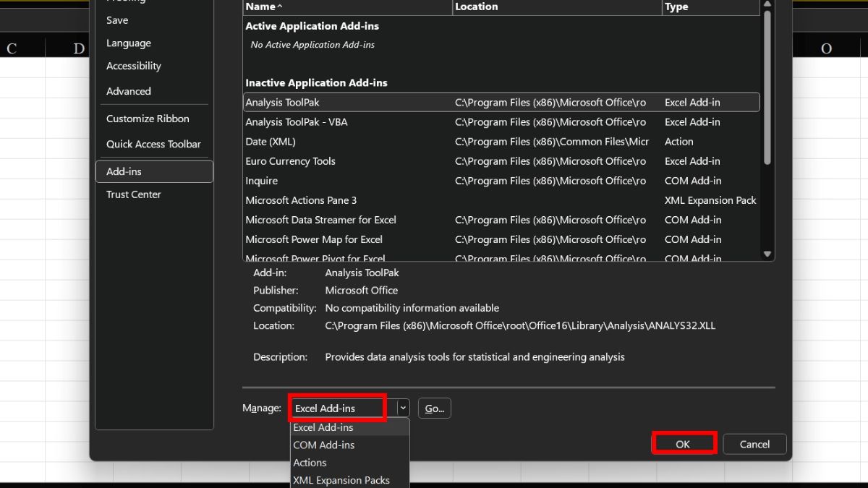Select column O header in Excel sheet
The height and width of the screenshot is (488, 868).
pos(826,48)
